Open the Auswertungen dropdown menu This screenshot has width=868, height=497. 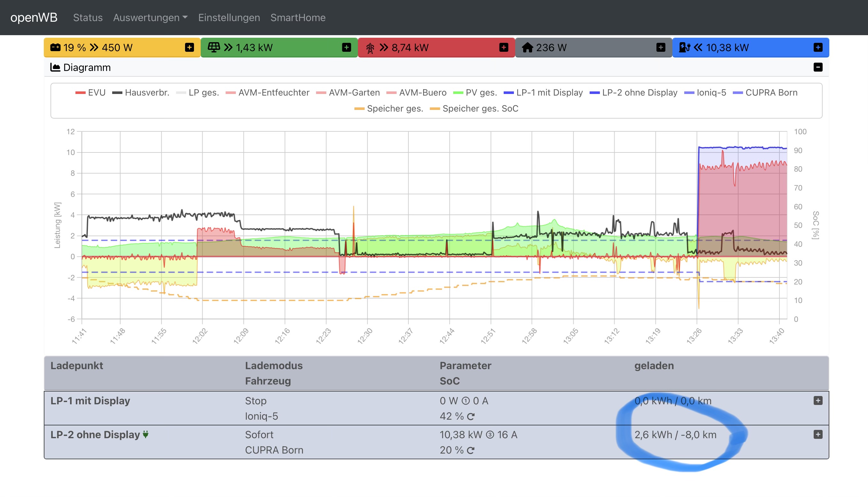tap(150, 17)
